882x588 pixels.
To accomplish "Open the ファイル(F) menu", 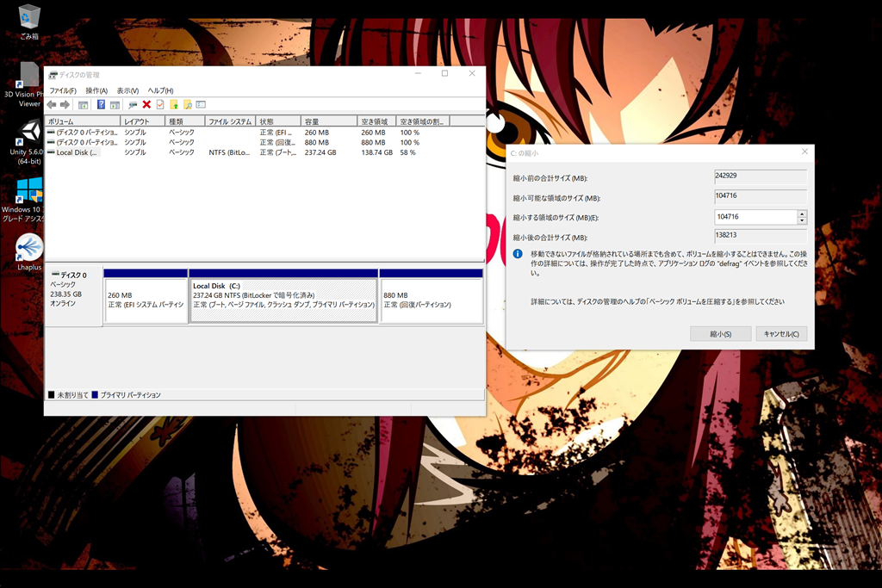I will [x=63, y=90].
